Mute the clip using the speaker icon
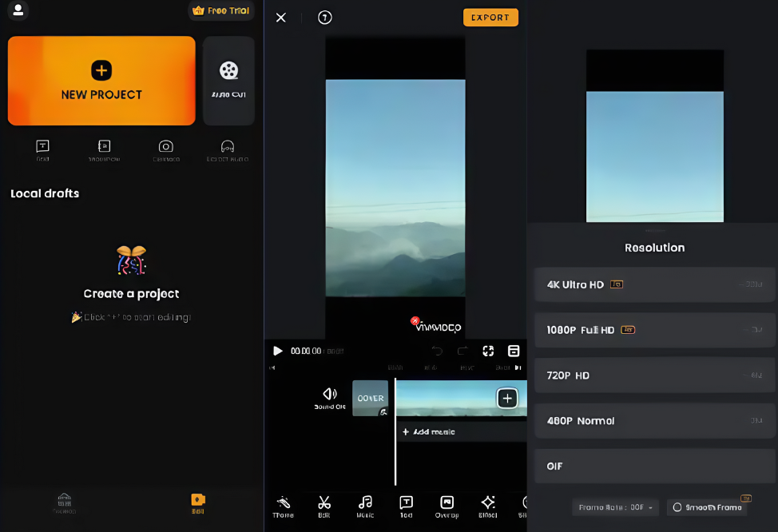This screenshot has height=532, width=778. (330, 392)
